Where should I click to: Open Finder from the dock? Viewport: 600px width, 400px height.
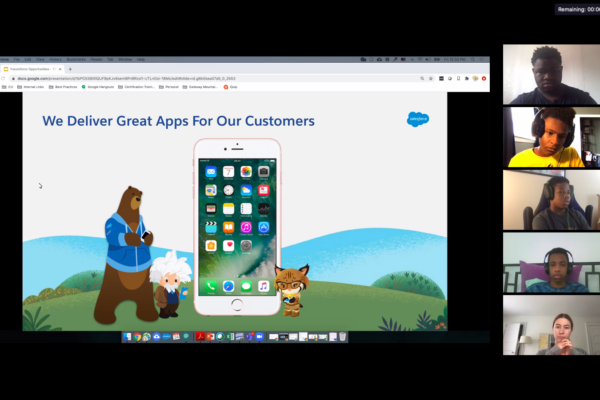click(127, 337)
